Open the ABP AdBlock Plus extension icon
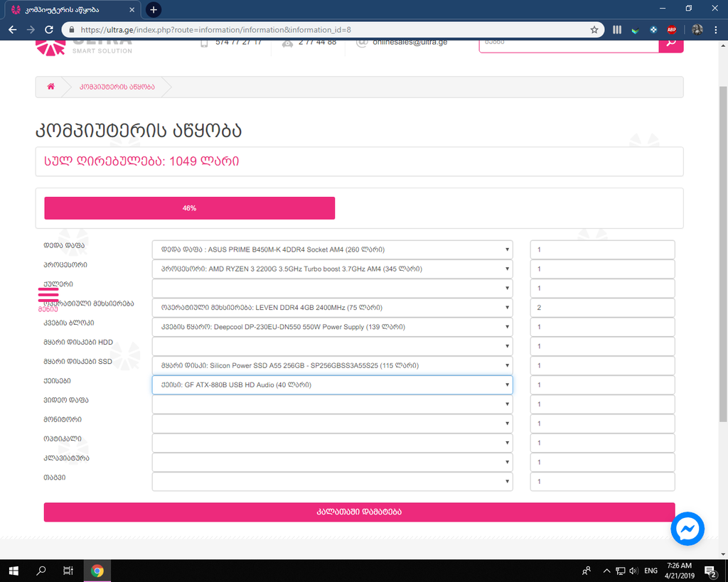The image size is (728, 582). (x=671, y=30)
